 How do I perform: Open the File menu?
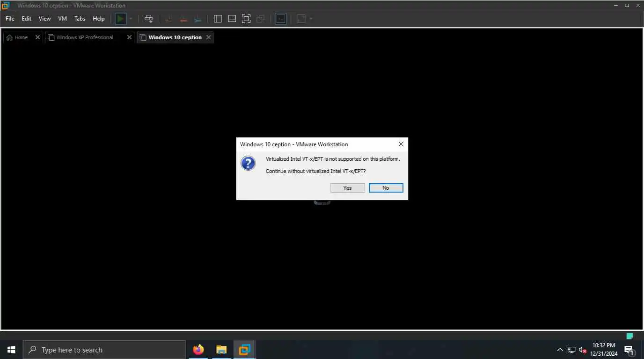(x=10, y=19)
